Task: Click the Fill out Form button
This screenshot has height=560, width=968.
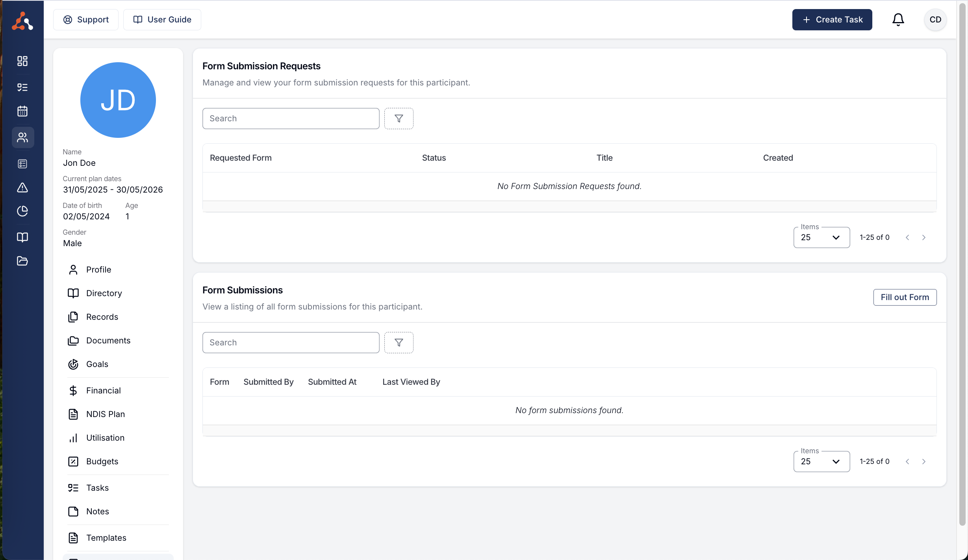Action: click(905, 297)
